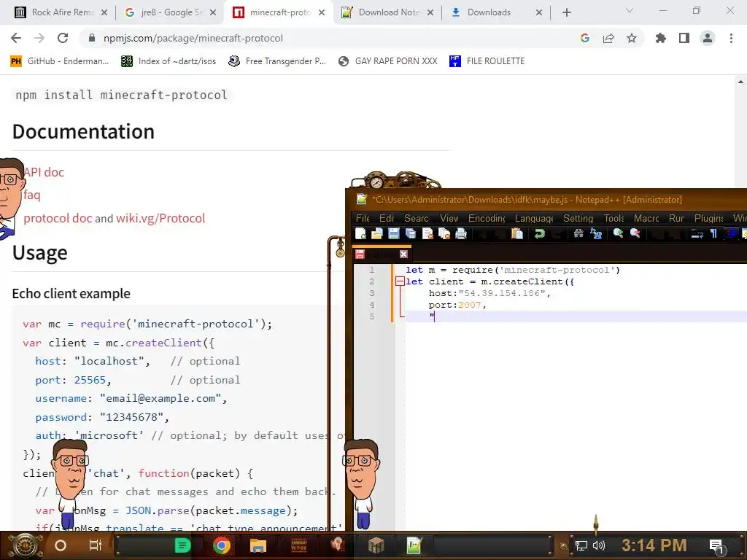Click the green Undo arrow in Notepad++
The image size is (747, 560).
coord(539,233)
